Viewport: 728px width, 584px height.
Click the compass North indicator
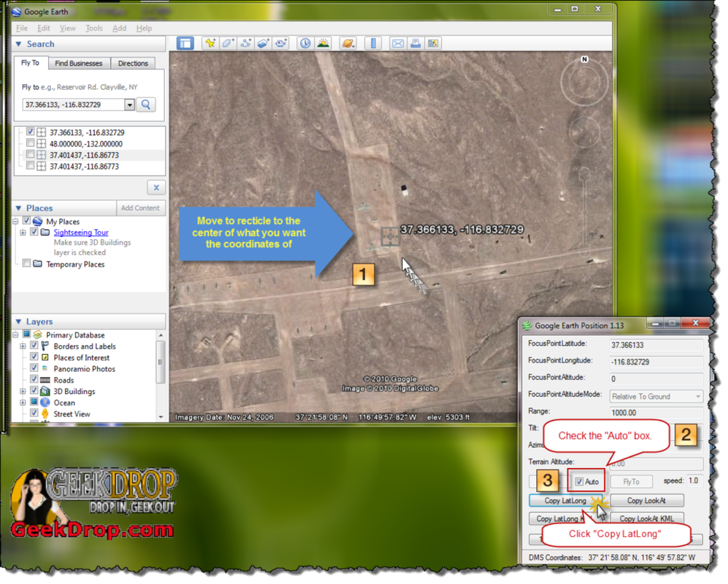(x=584, y=59)
